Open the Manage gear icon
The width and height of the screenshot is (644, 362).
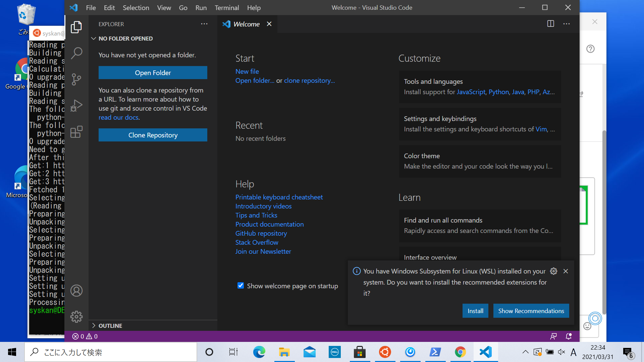(x=76, y=316)
